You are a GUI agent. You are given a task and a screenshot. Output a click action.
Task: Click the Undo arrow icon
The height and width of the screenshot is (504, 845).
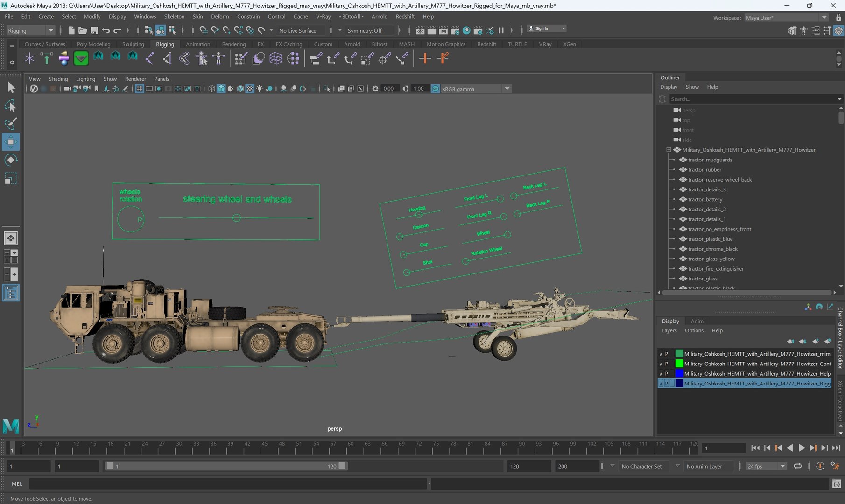pos(106,30)
